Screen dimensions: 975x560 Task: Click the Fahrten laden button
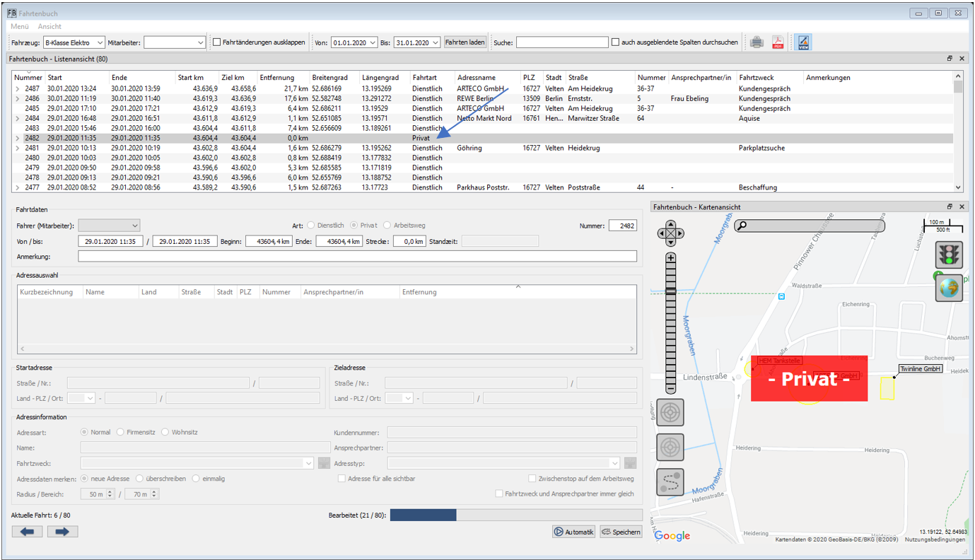coord(465,42)
